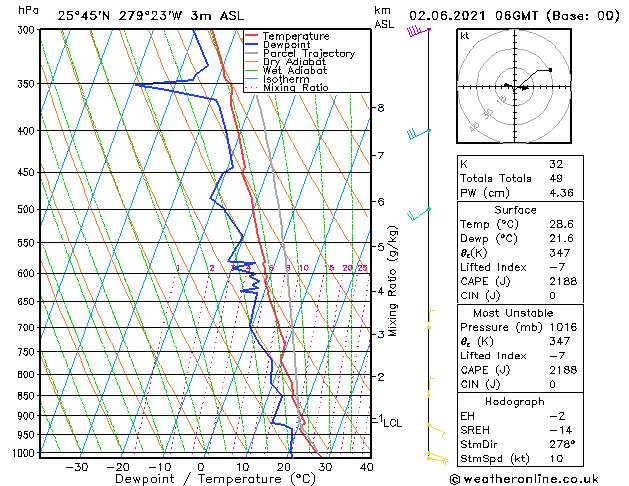Click the StmSpd (kt) value 10
Screen dimensions: 629x486
click(x=556, y=458)
